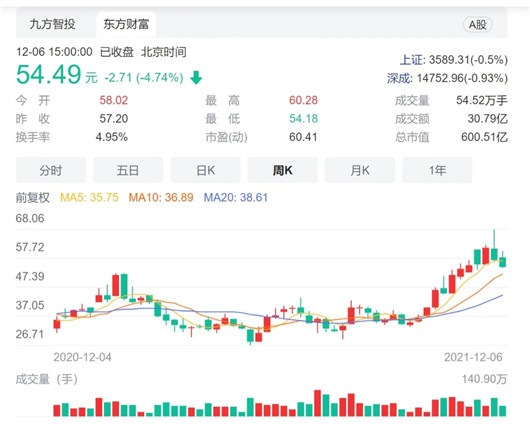Click the 北京时间 label
Image resolution: width=530 pixels, height=424 pixels.
pos(164,52)
